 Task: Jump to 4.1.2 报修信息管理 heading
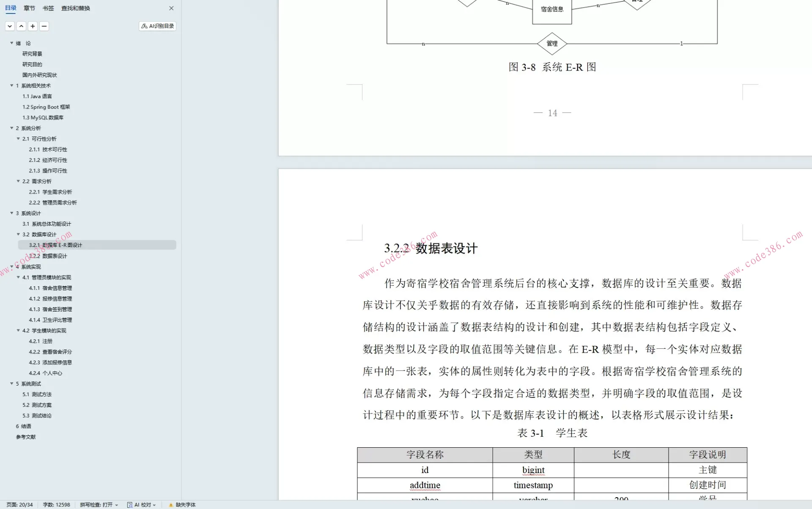(50, 298)
